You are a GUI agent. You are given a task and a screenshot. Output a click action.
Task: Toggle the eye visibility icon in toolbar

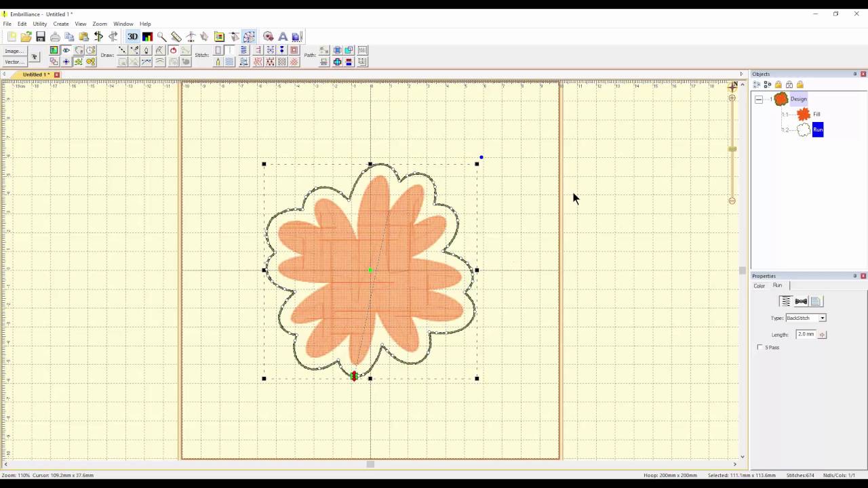(66, 50)
